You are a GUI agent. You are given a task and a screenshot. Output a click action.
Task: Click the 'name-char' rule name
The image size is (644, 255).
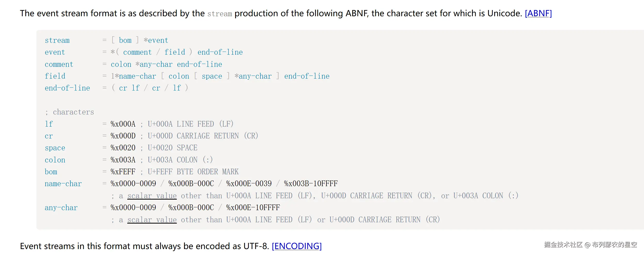point(63,184)
